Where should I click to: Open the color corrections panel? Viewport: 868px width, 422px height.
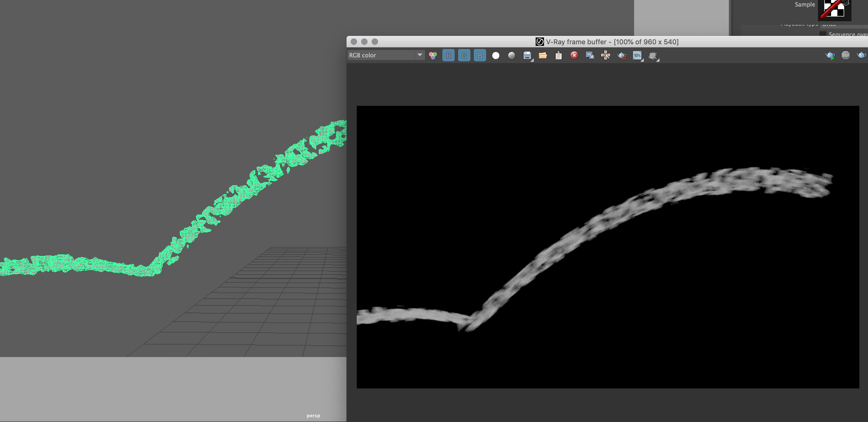click(x=433, y=55)
